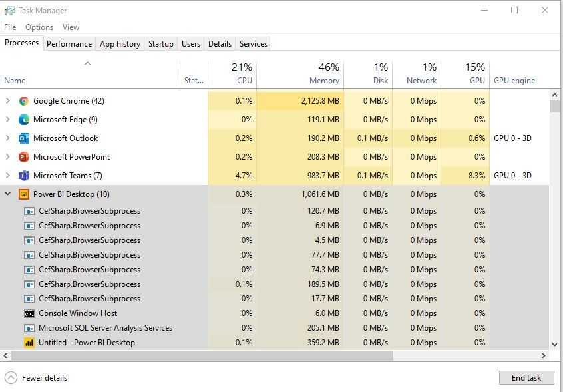This screenshot has height=392, width=563.
Task: Sort by the GPU column header
Action: tap(465, 74)
